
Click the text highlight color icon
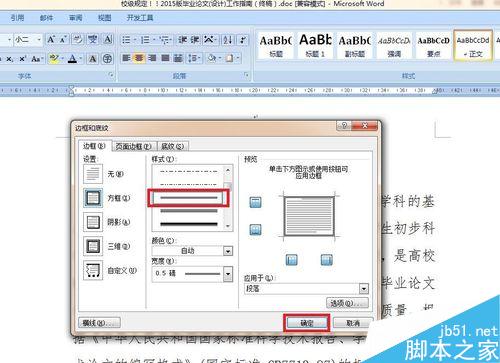[53, 59]
